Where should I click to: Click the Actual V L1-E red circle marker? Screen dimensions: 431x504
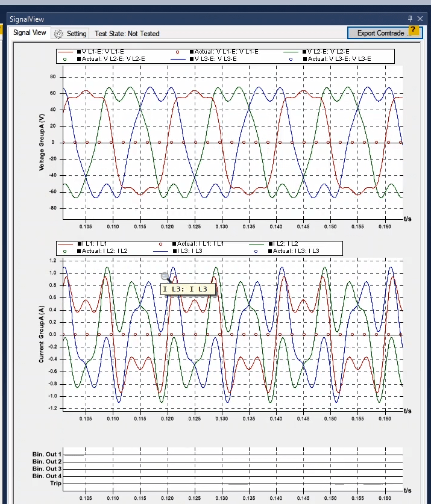tap(177, 52)
